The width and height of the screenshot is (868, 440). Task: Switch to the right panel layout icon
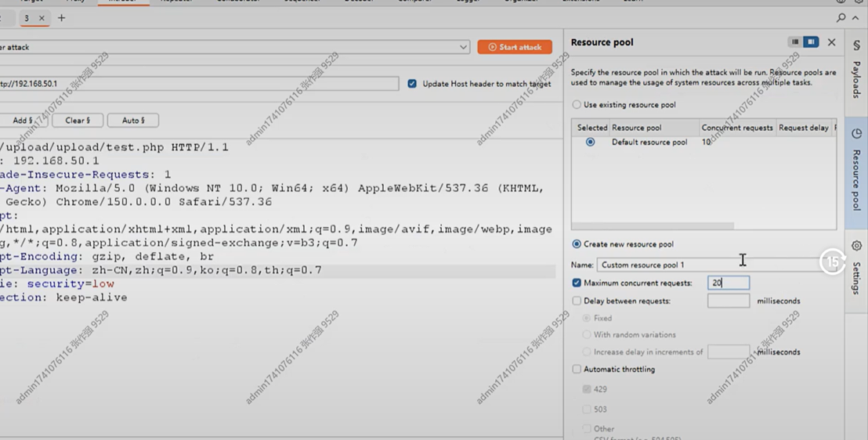[x=811, y=42]
